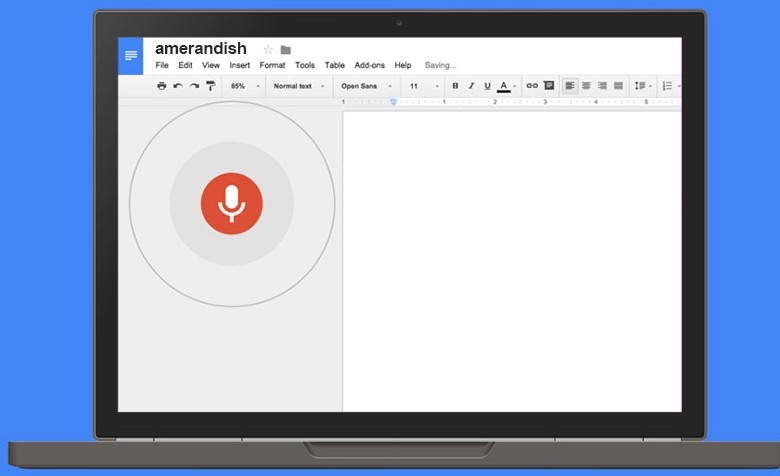Toggle Bold formatting
This screenshot has width=780, height=476.
pos(455,86)
